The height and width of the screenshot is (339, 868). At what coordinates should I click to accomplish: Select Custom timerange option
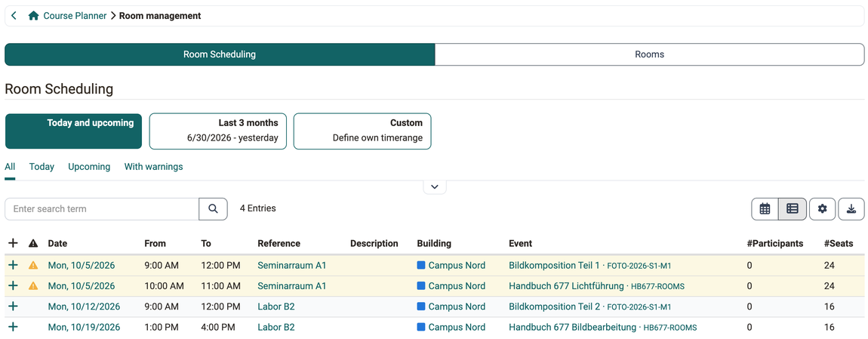(362, 131)
